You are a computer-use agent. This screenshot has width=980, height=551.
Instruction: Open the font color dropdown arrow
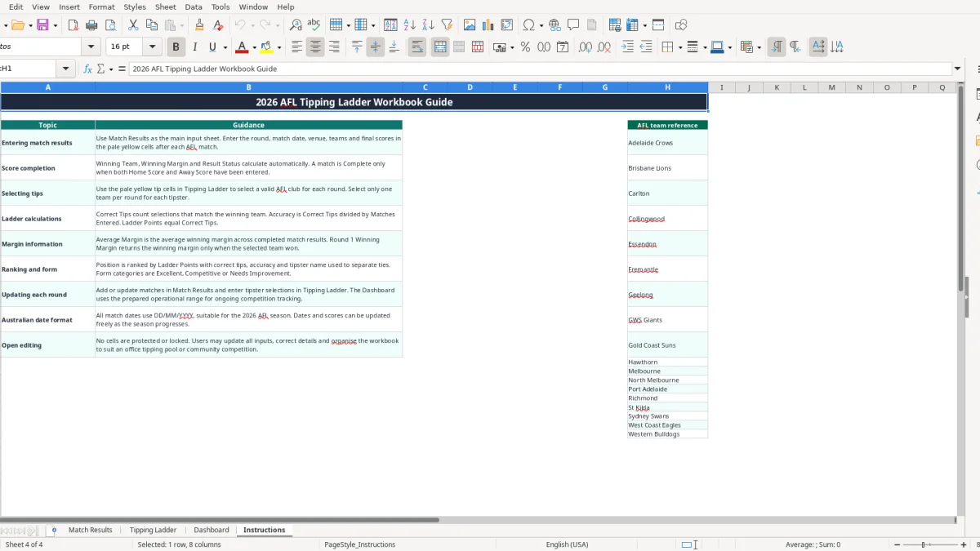[254, 47]
